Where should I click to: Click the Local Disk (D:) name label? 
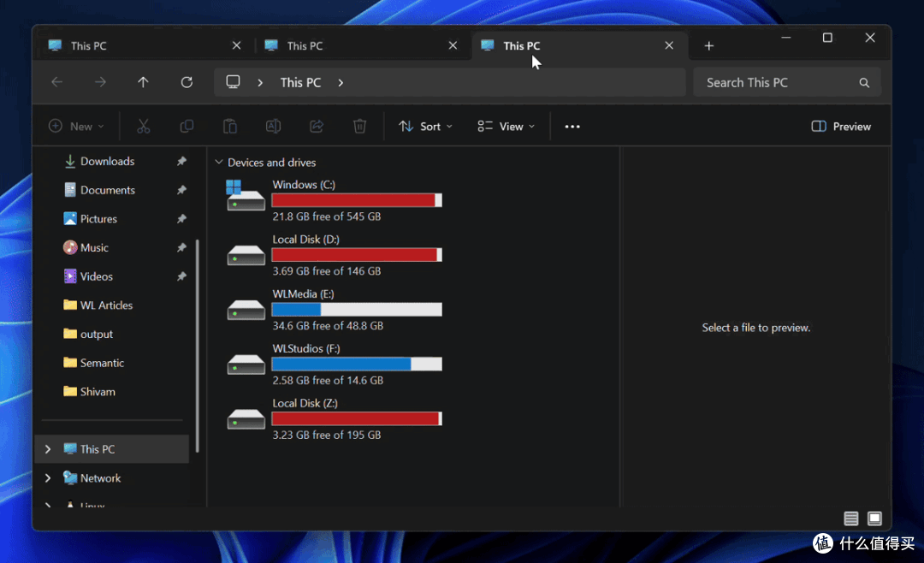click(305, 240)
